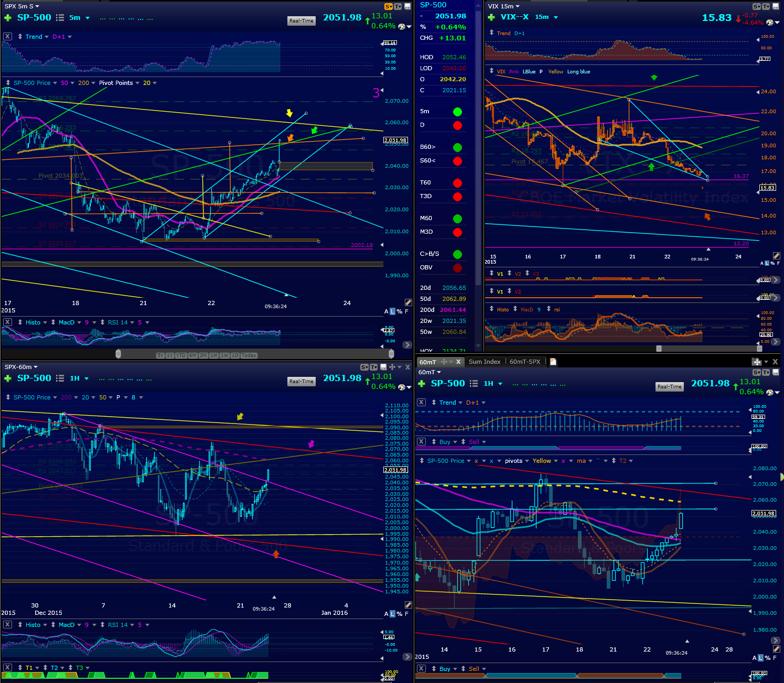Click move-panel cross icon in SPX-60m header
This screenshot has width=784, height=683.
tap(392, 367)
